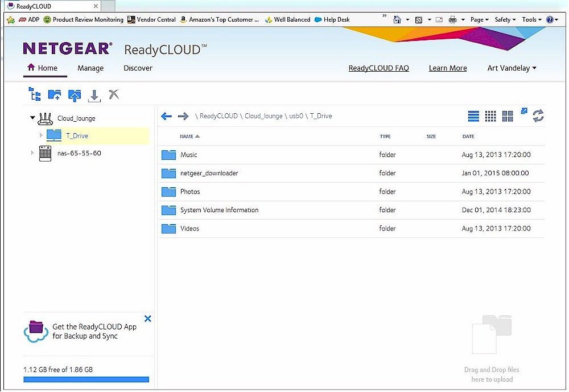Open the Manage tab
This screenshot has width=569, height=392.
[90, 68]
